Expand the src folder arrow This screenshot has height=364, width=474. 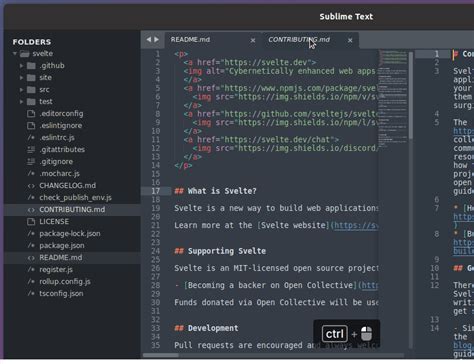click(x=21, y=90)
